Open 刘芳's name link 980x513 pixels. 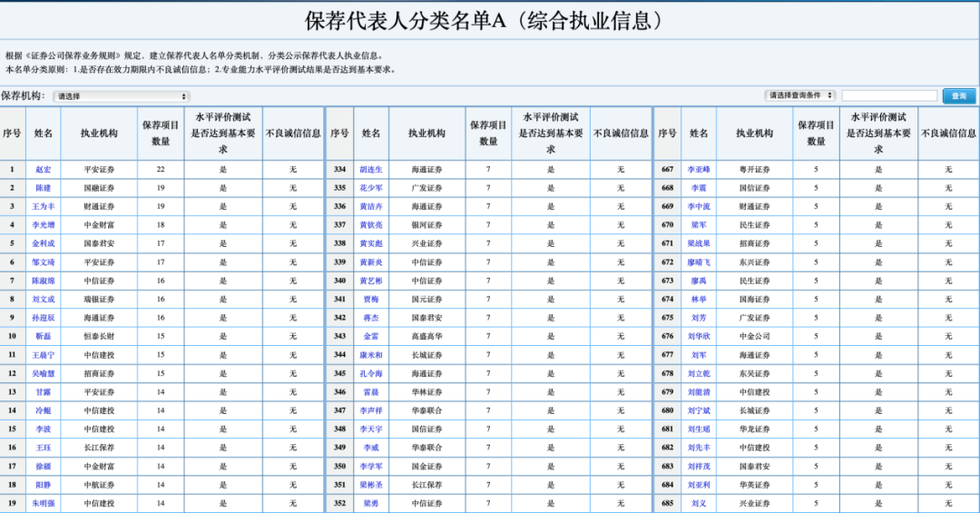click(x=699, y=318)
